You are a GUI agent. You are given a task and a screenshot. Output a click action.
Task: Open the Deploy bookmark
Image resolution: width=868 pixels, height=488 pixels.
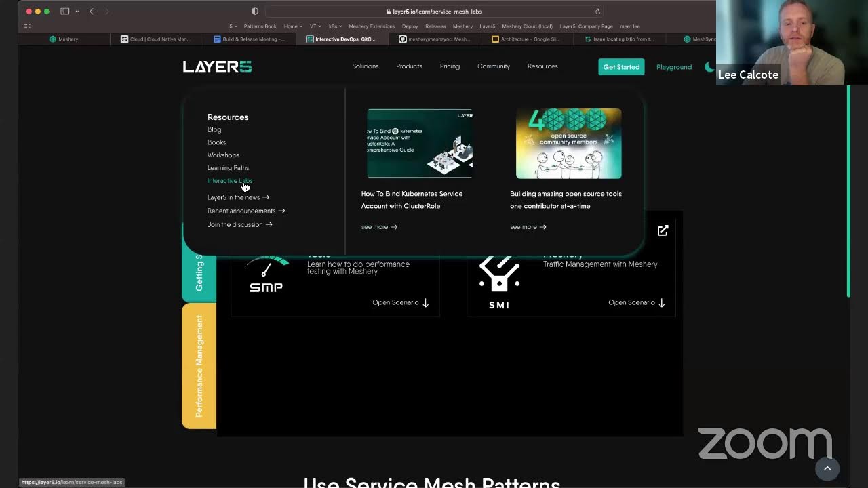(410, 26)
